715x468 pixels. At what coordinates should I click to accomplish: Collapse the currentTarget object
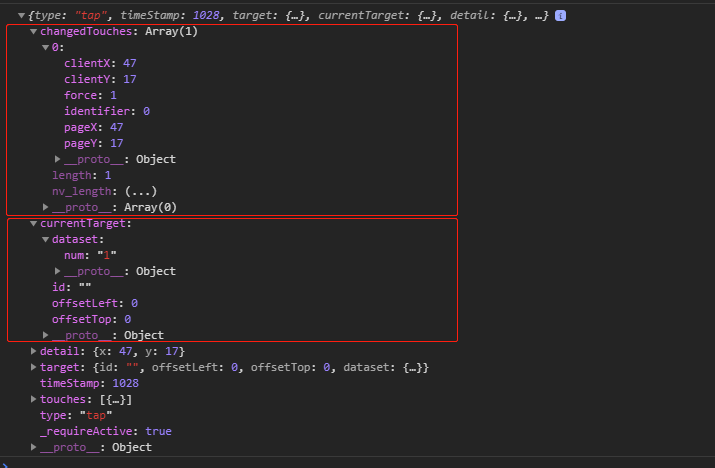point(33,224)
